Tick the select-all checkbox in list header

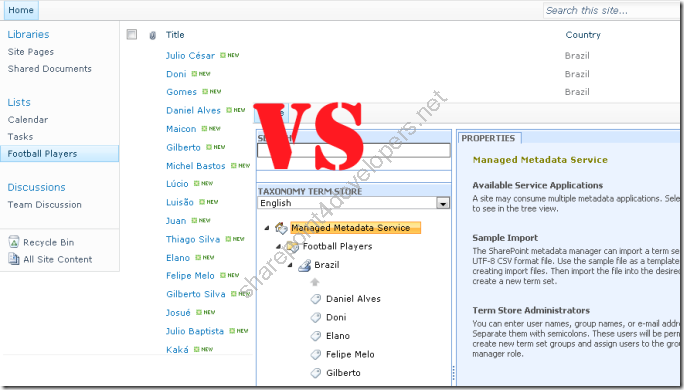point(132,34)
